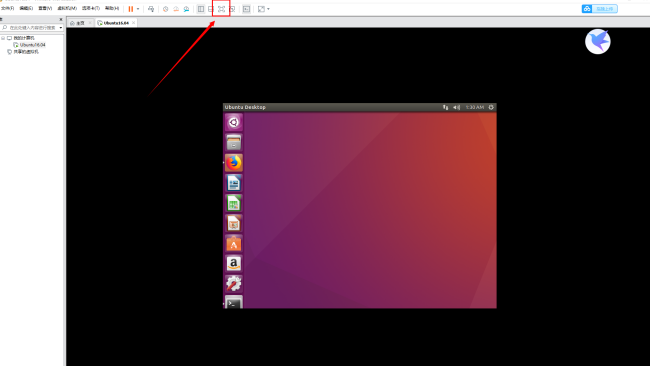Focus the library search field
This screenshot has width=650, height=366.
pyautogui.click(x=30, y=27)
